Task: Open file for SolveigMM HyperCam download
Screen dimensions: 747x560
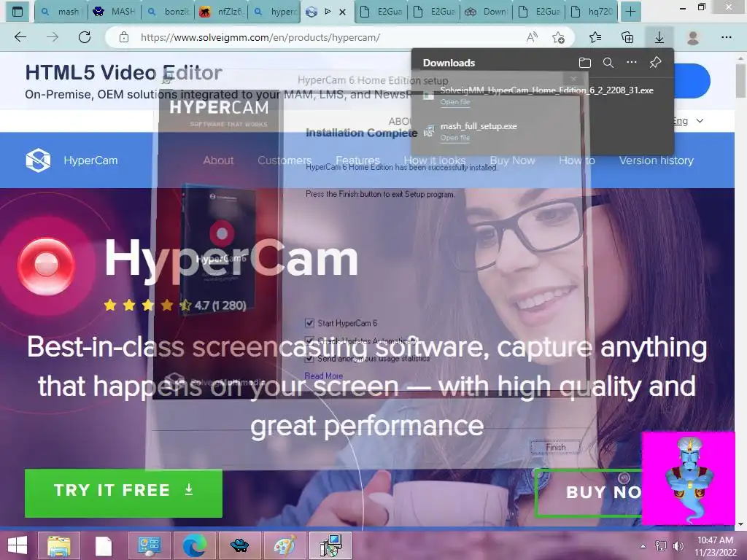Action: point(455,102)
